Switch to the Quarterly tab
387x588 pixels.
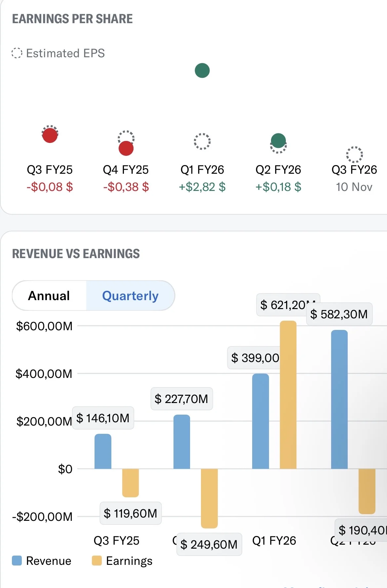click(131, 295)
